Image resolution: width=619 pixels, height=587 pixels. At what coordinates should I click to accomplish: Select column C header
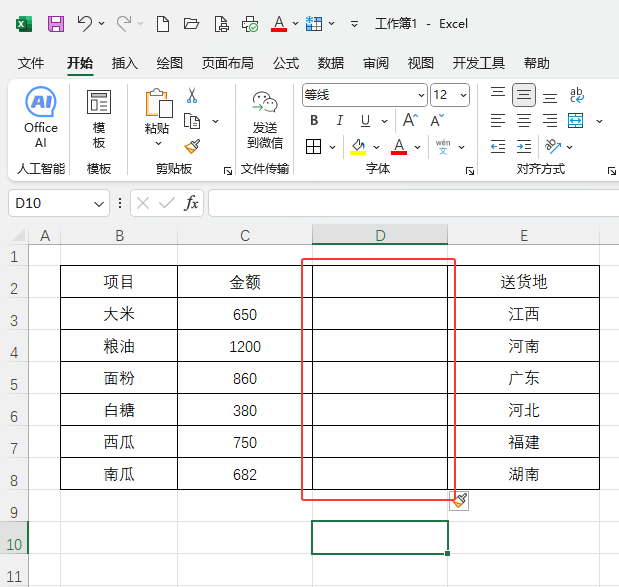[245, 235]
